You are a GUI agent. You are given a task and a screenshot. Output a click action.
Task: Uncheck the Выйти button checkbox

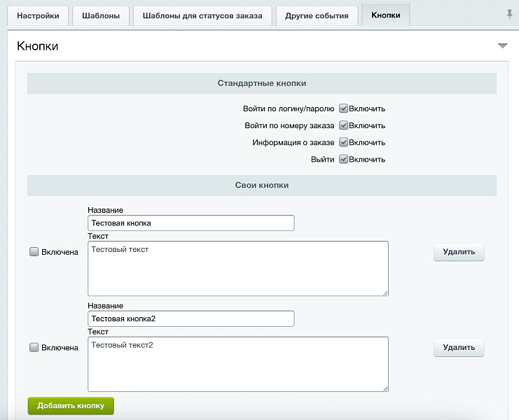344,159
